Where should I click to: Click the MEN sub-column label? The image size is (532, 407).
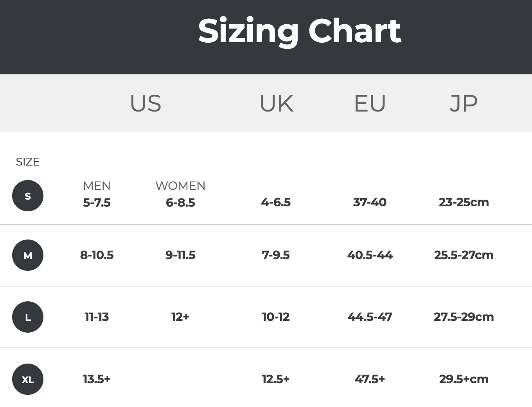coord(97,185)
